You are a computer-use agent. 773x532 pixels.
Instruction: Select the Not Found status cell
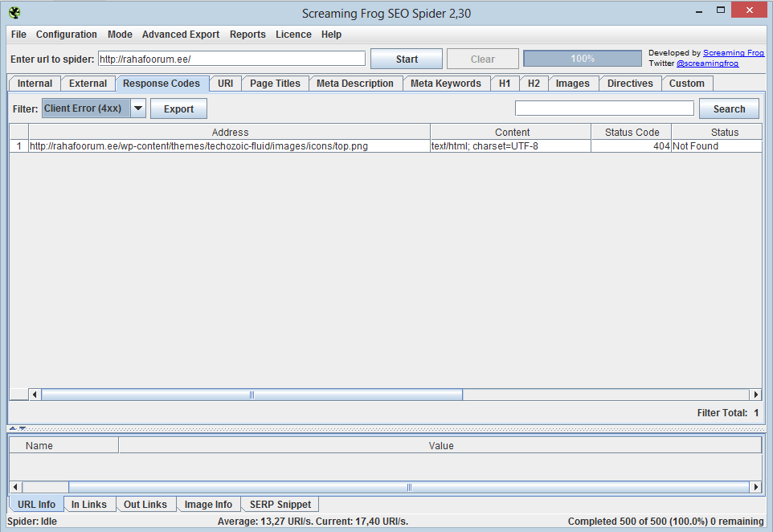tap(717, 146)
